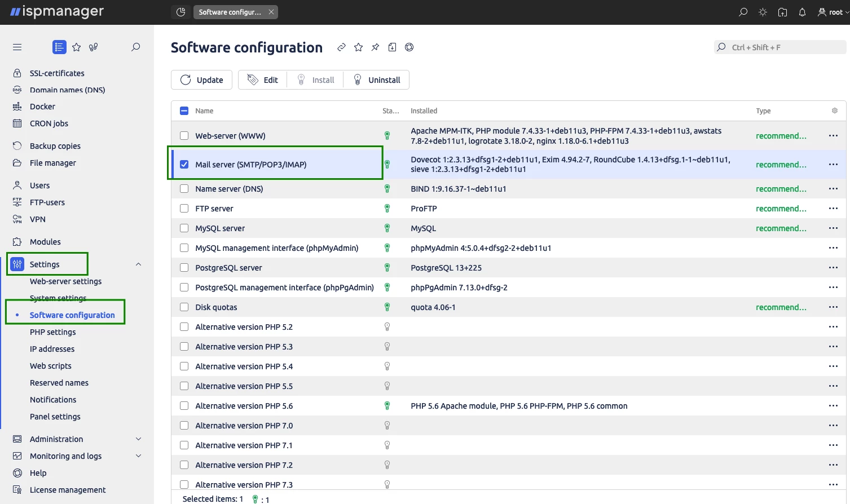This screenshot has height=504, width=850.
Task: Open global search magnifier in top bar
Action: coord(743,12)
